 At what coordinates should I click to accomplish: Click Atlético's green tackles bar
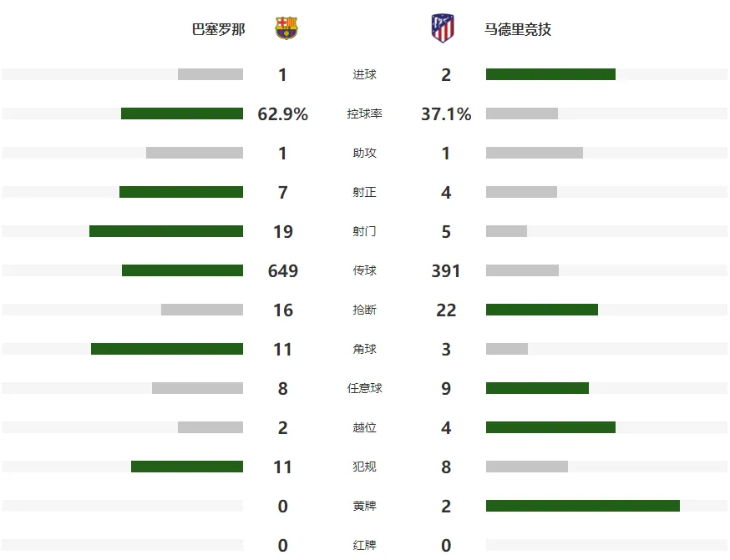tap(542, 310)
